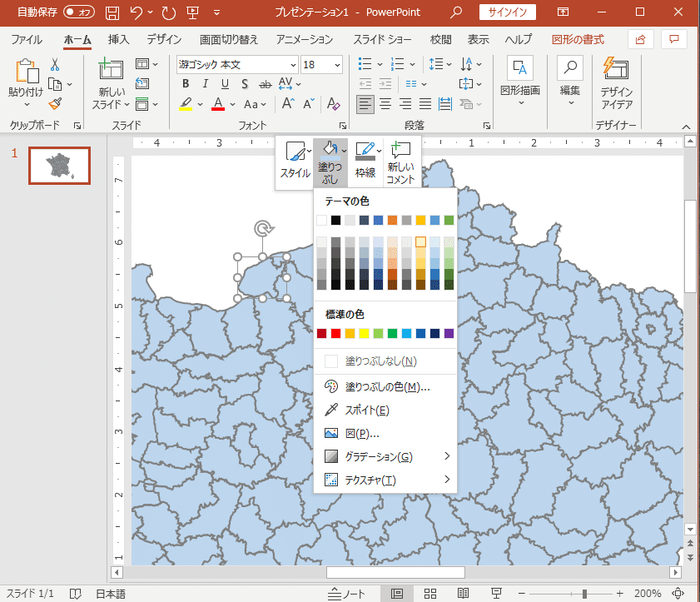
Task: Open the Design (デザイン) tab
Action: (x=164, y=40)
